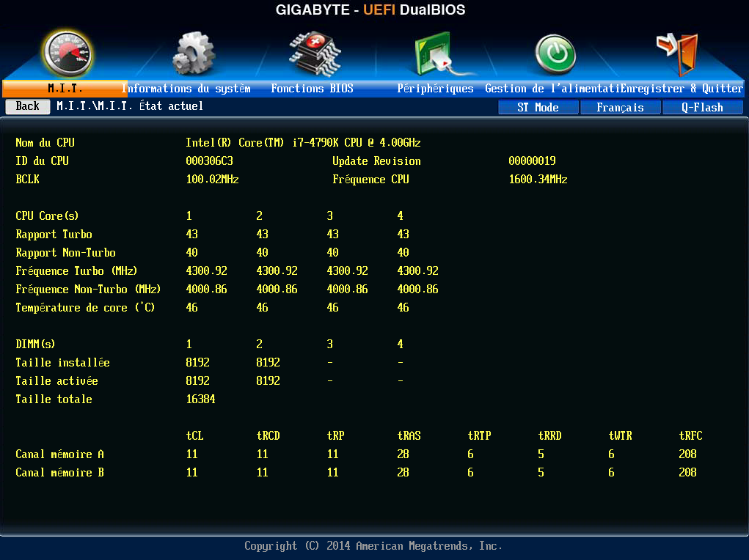This screenshot has width=749, height=560.
Task: Select the ID du CPU label
Action: (x=42, y=161)
